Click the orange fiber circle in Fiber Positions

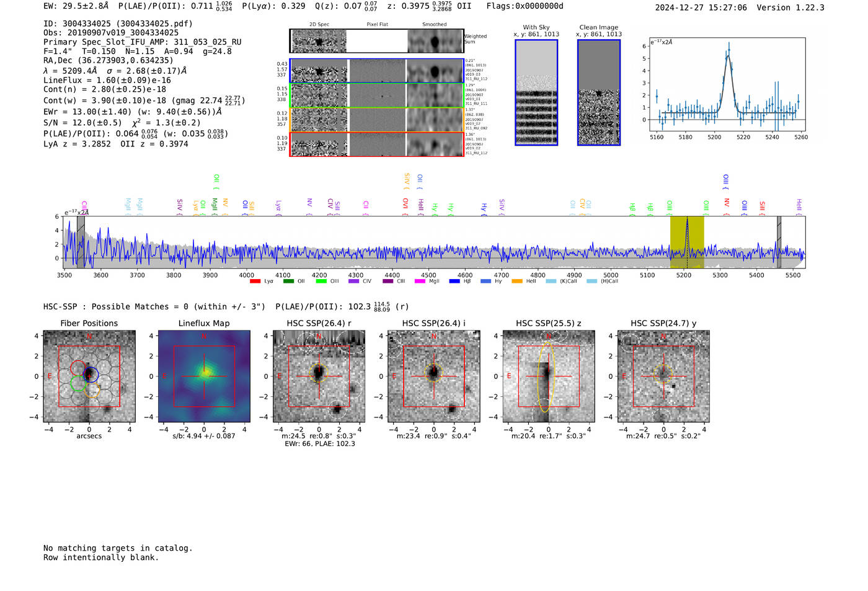[92, 390]
